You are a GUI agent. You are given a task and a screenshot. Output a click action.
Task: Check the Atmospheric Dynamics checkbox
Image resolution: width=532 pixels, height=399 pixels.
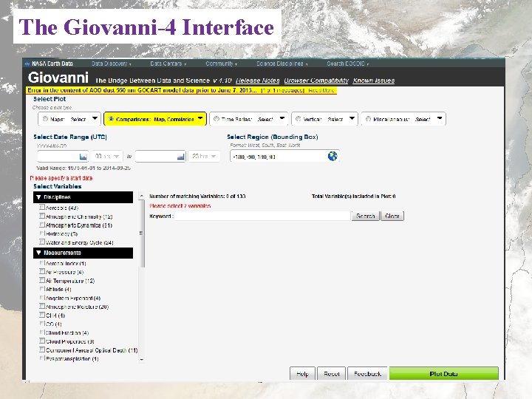click(42, 225)
